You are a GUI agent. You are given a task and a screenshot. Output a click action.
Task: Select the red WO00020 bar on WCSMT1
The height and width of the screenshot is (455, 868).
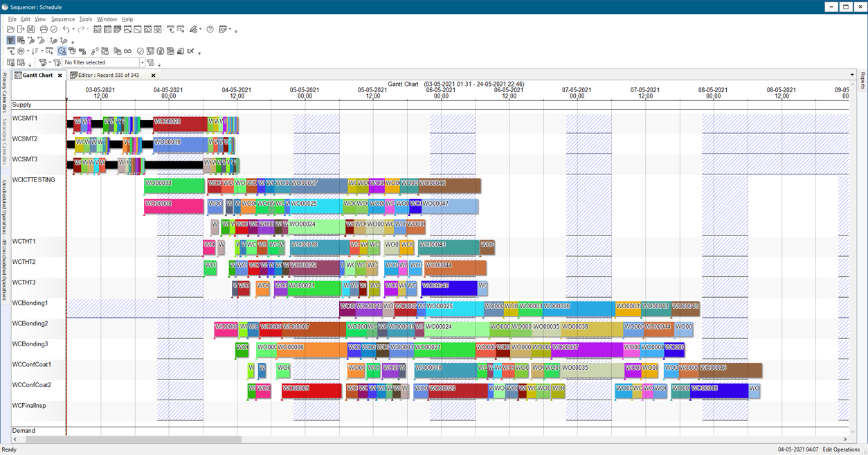click(179, 123)
